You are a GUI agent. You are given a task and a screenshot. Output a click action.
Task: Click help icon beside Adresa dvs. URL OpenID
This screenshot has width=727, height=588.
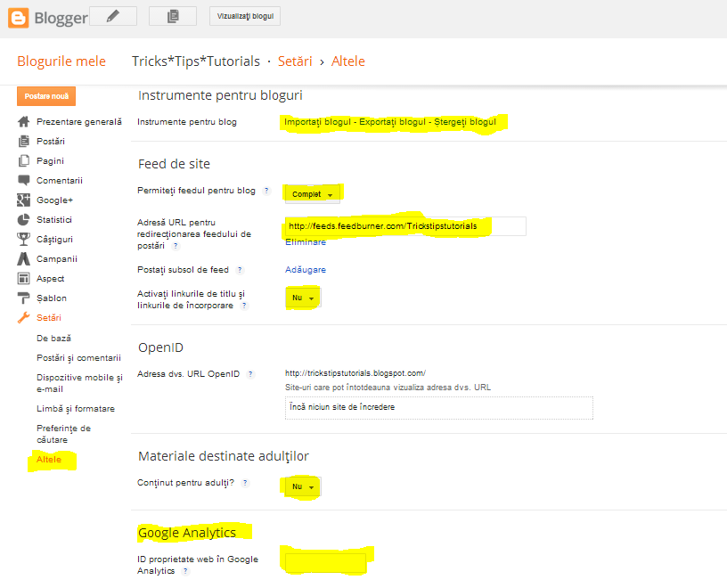click(250, 374)
